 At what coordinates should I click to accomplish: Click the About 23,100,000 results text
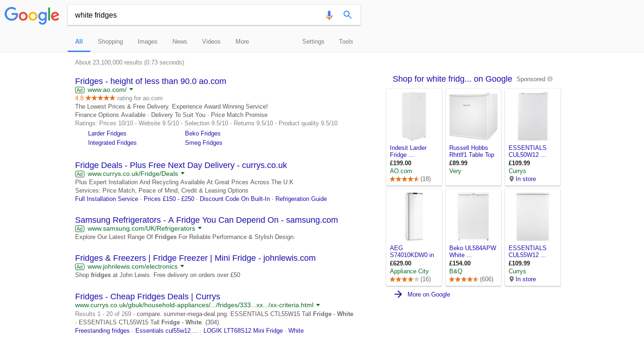pos(129,62)
